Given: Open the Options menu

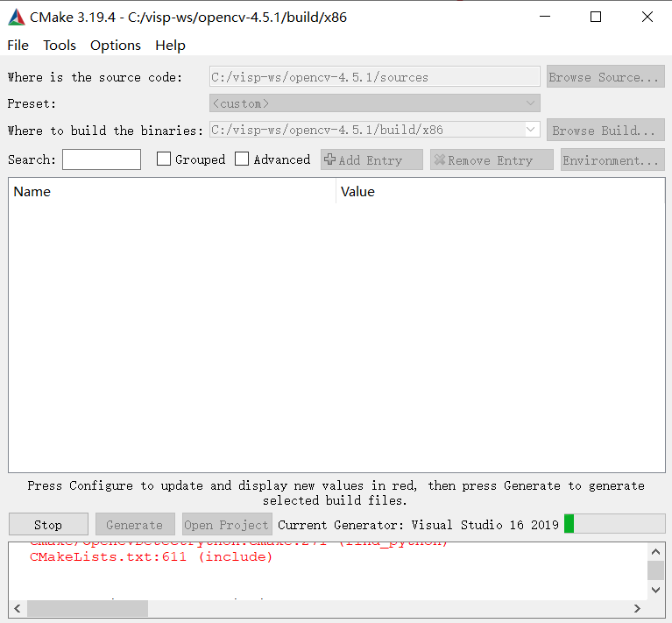Looking at the screenshot, I should tap(116, 46).
